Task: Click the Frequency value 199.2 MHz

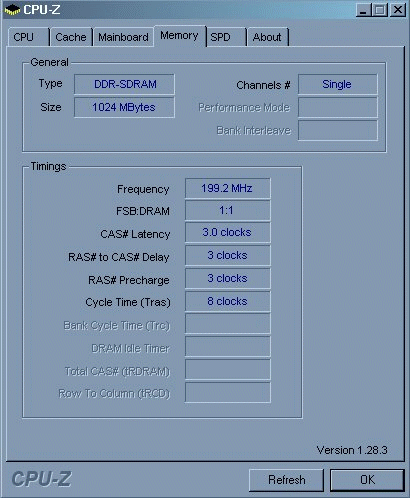Action: tap(228, 188)
